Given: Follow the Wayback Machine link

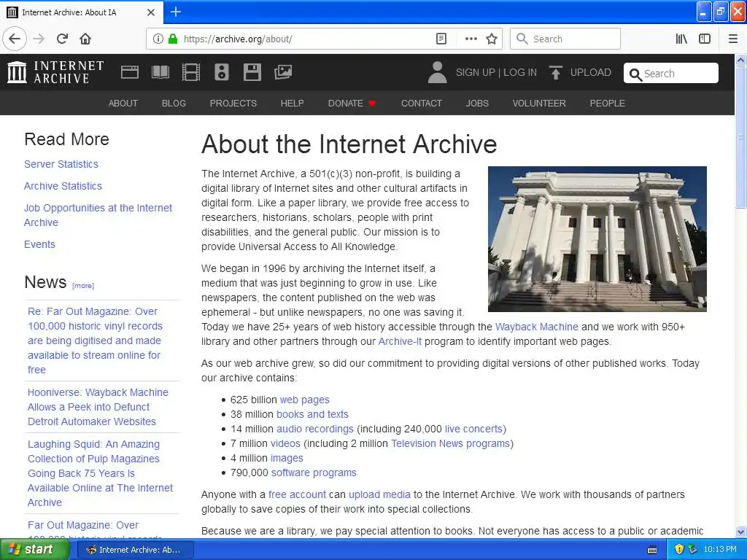Looking at the screenshot, I should coord(536,327).
